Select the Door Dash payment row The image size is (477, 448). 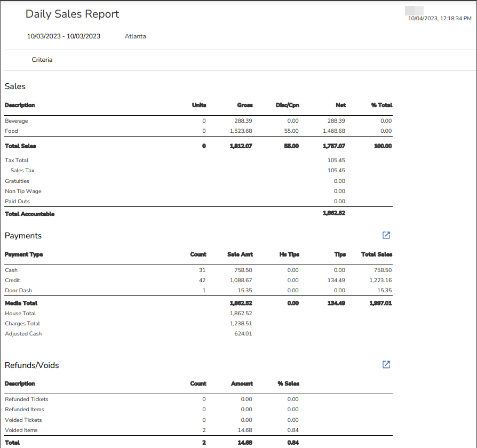click(x=18, y=291)
